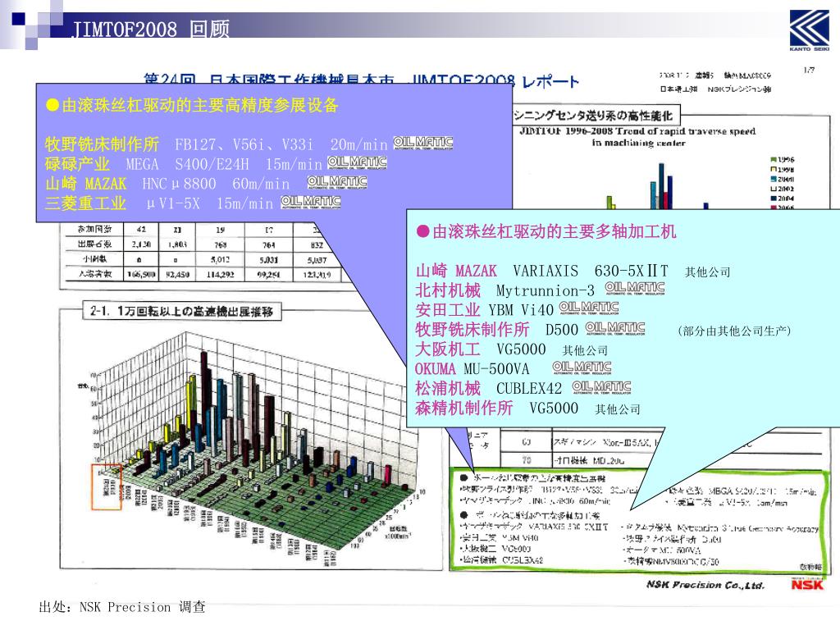Click the OIL MATIC logo beside FB127、V56i、V33i

pos(423,143)
